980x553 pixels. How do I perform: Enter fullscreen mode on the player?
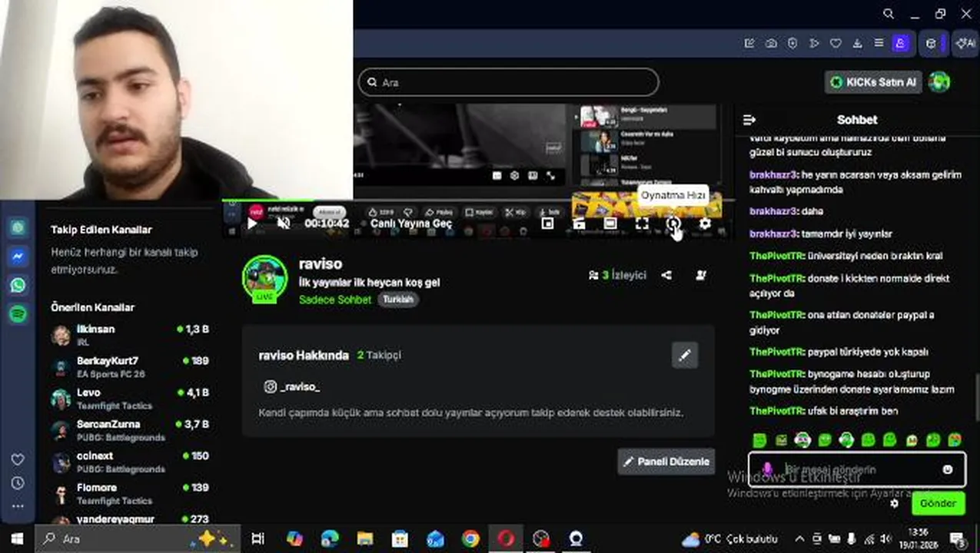(x=642, y=224)
